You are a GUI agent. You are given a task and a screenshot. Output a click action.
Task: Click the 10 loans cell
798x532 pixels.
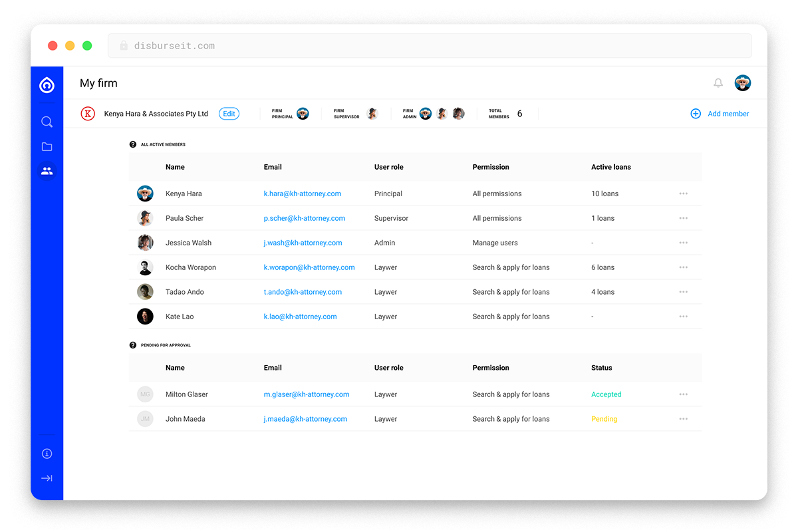click(x=605, y=194)
